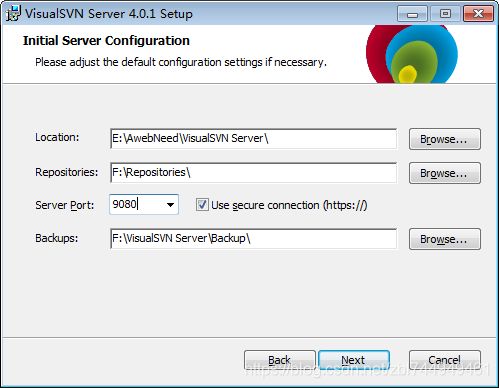The height and width of the screenshot is (388, 499).
Task: Browse for the Location install folder
Action: (x=445, y=139)
